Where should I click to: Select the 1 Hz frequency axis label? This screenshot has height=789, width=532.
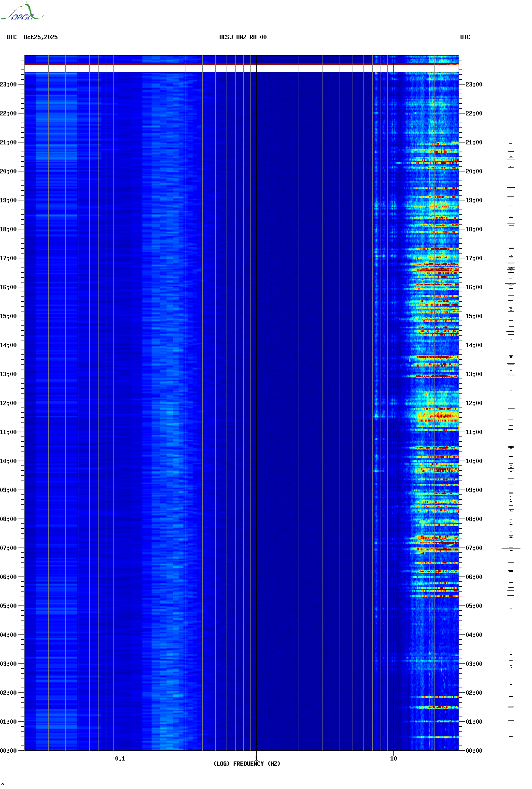click(x=256, y=758)
